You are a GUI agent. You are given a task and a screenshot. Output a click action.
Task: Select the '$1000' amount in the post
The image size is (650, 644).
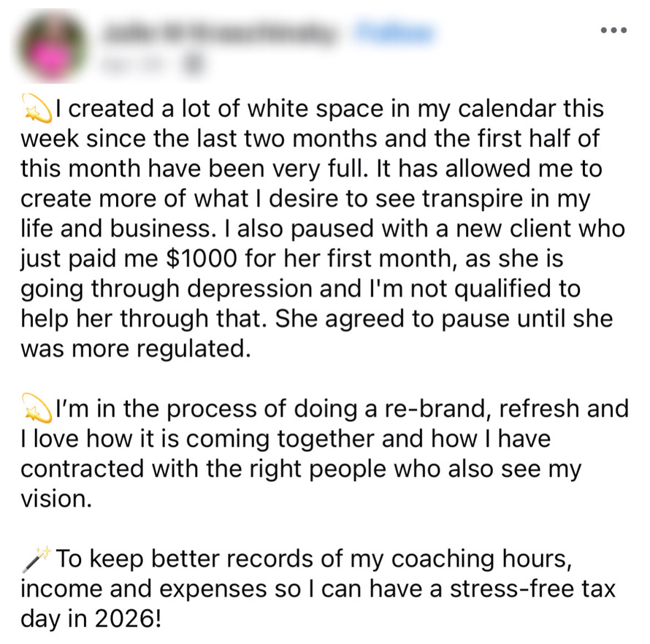coord(201,258)
